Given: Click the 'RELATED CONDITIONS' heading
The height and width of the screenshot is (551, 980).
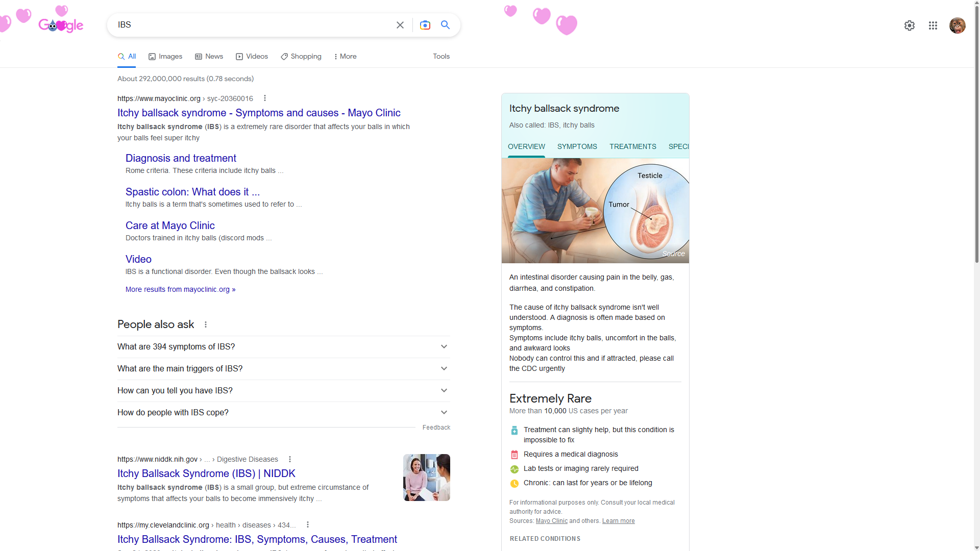Looking at the screenshot, I should (x=545, y=539).
